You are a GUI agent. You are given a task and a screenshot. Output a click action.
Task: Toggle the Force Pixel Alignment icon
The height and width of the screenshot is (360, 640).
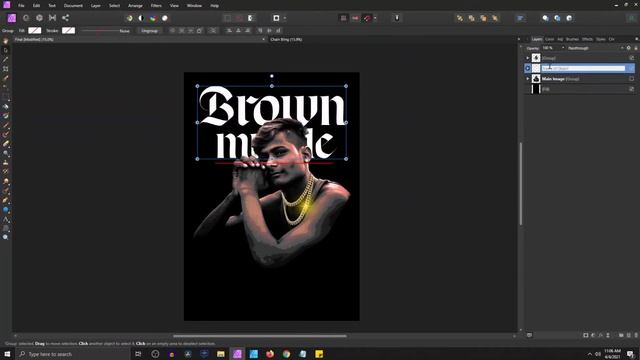343,18
